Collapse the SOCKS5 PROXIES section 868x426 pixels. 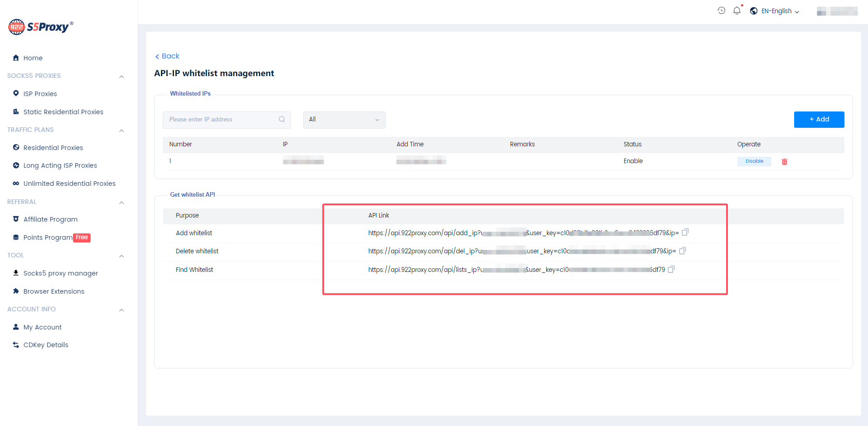click(x=121, y=77)
